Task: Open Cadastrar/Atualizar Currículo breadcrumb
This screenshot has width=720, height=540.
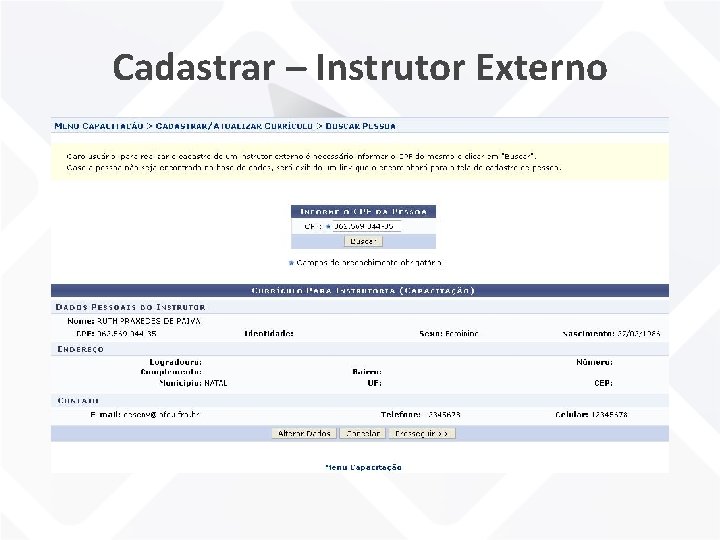Action: pos(234,126)
